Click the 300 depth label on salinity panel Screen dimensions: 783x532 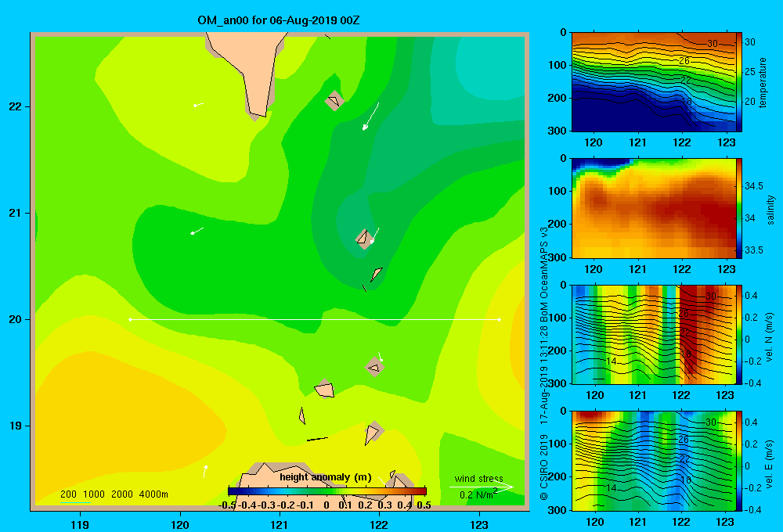click(x=557, y=257)
